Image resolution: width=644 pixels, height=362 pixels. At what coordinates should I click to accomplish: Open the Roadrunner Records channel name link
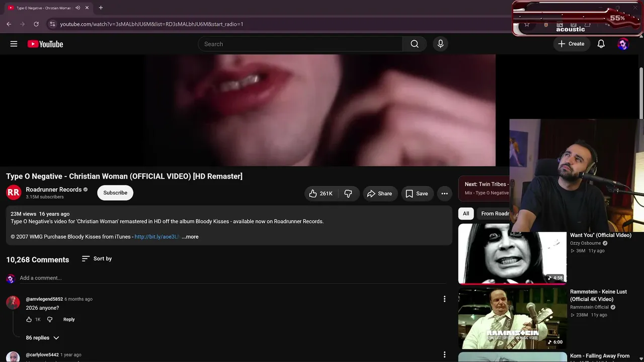(x=54, y=190)
